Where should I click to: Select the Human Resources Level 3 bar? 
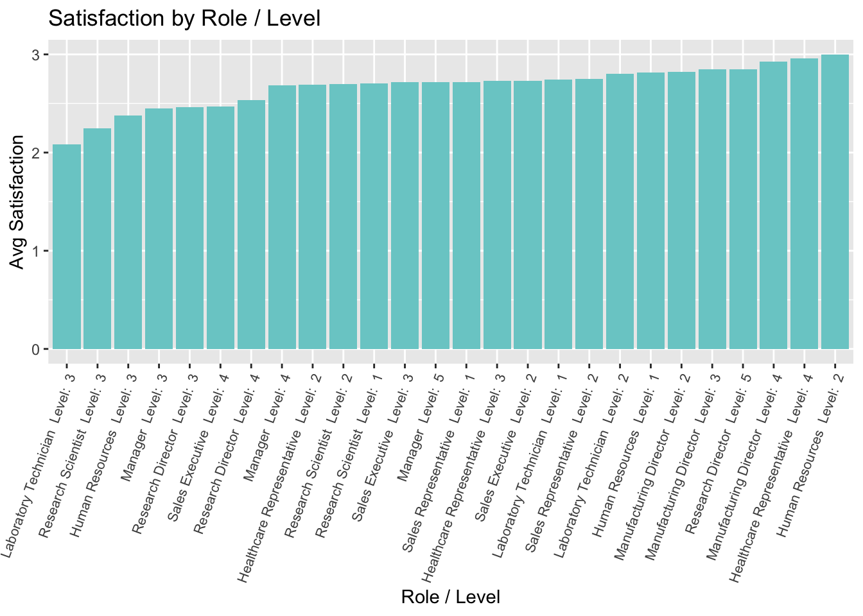pos(128,232)
